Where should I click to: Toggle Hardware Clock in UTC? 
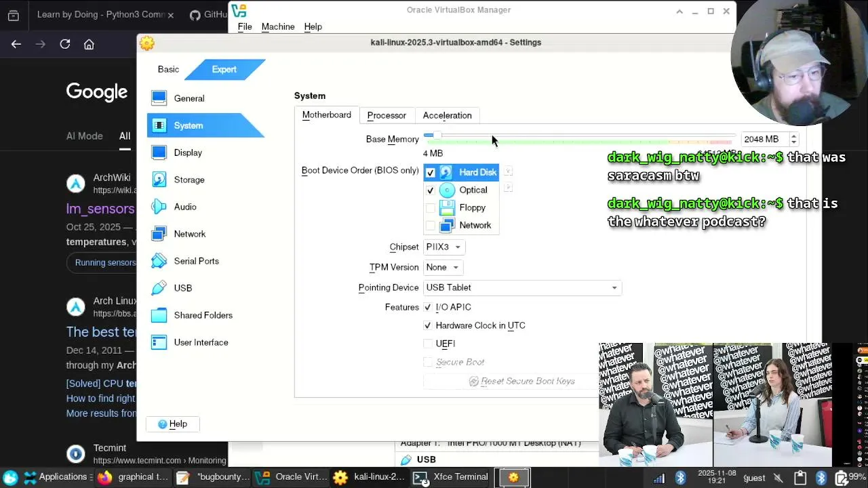[x=428, y=325]
